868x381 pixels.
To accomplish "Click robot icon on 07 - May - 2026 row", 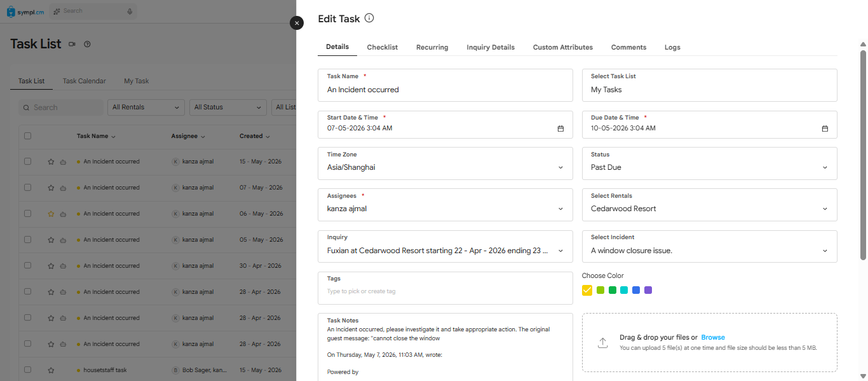I will 63,188.
